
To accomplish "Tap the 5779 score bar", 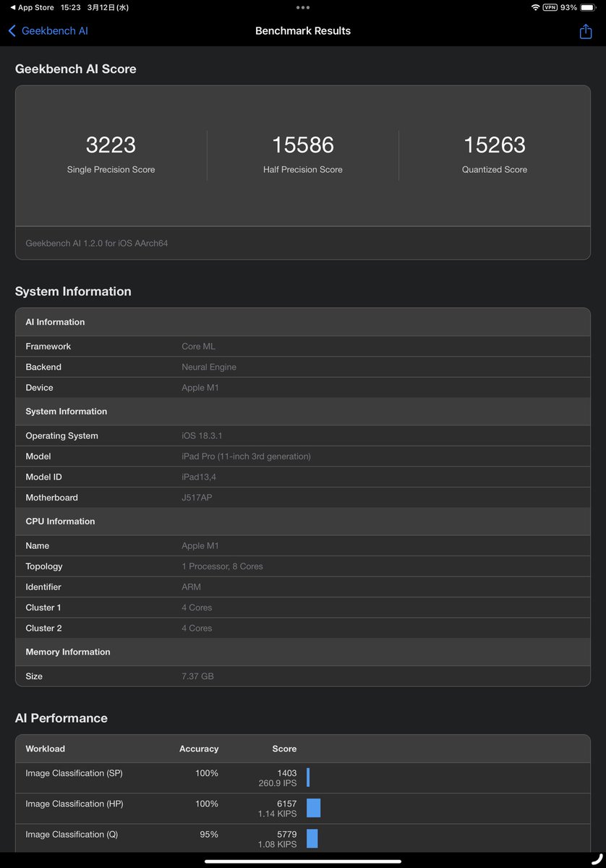I will point(312,838).
